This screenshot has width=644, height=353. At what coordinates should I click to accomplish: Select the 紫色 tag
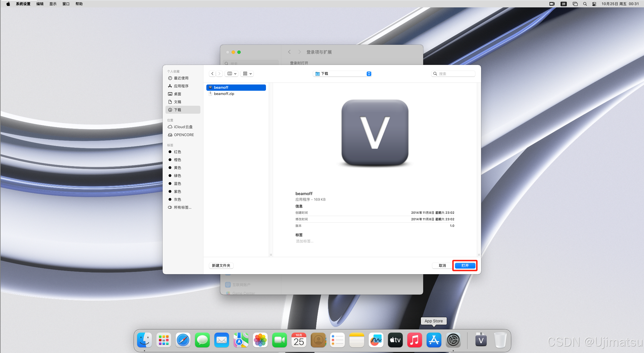point(183,191)
